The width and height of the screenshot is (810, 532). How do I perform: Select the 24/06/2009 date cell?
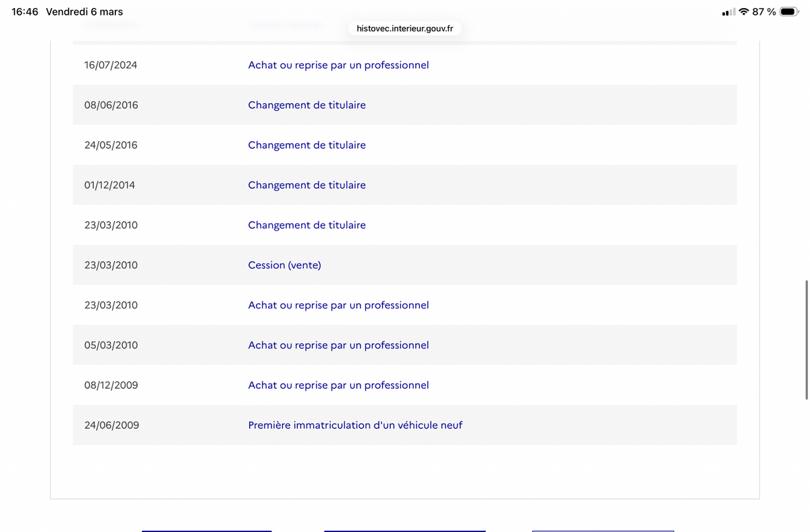point(111,425)
